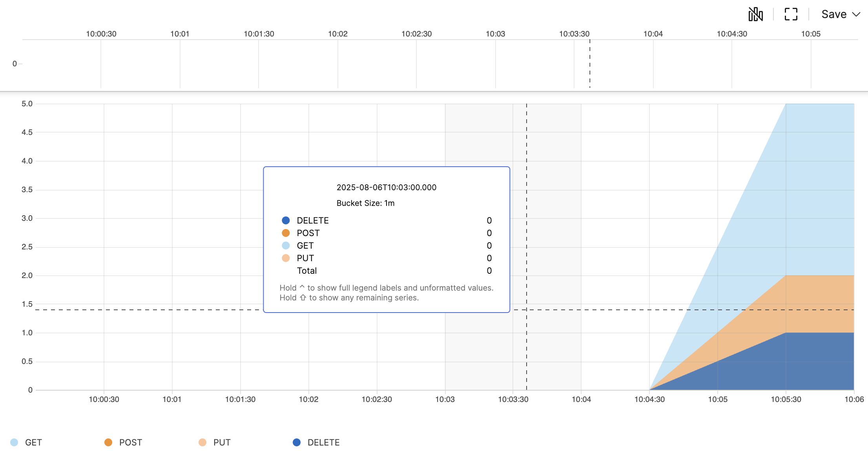Click GET's light blue dot in the tooltip
This screenshot has height=451, width=868.
pos(286,245)
